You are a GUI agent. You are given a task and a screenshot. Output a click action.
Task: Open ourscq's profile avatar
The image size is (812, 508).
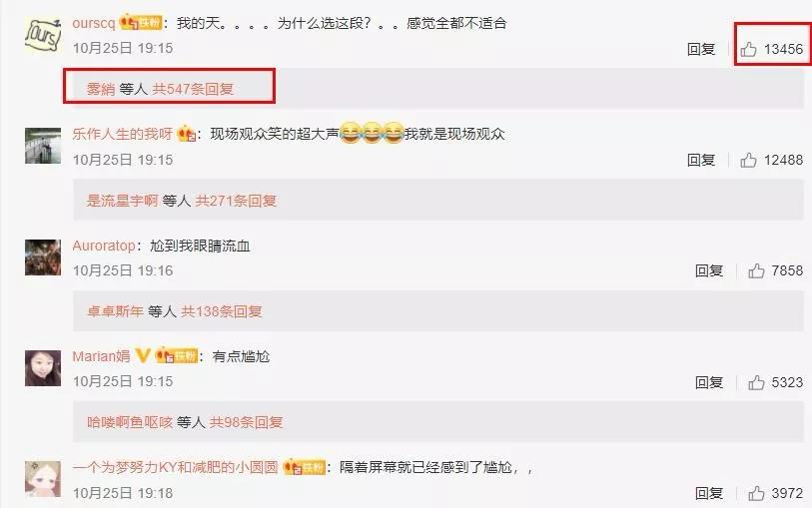(x=43, y=34)
